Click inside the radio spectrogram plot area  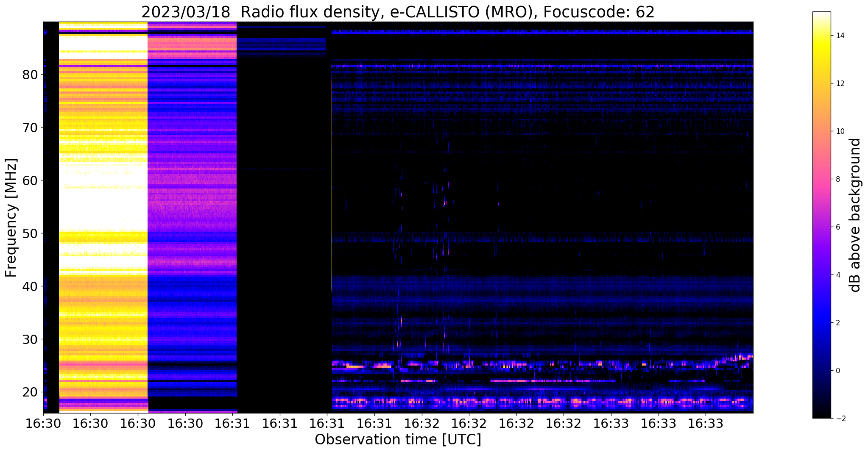point(398,217)
